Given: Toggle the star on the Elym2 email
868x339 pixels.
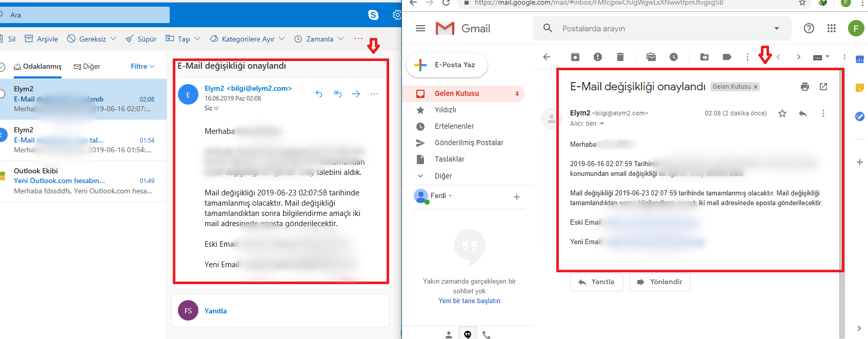Looking at the screenshot, I should click(x=782, y=113).
